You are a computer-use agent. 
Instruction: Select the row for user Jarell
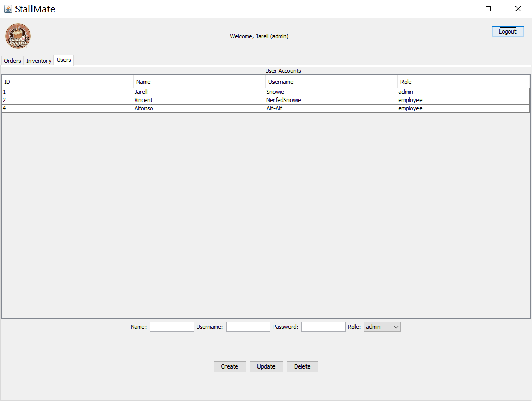(x=266, y=92)
